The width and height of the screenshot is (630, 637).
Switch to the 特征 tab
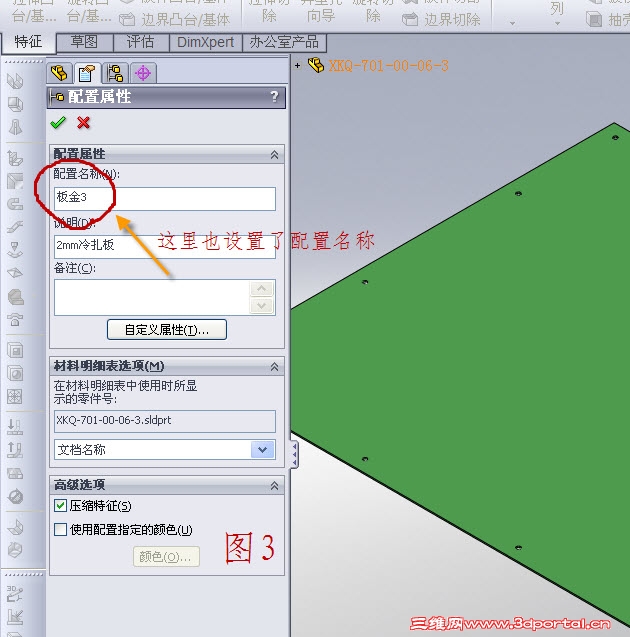28,42
